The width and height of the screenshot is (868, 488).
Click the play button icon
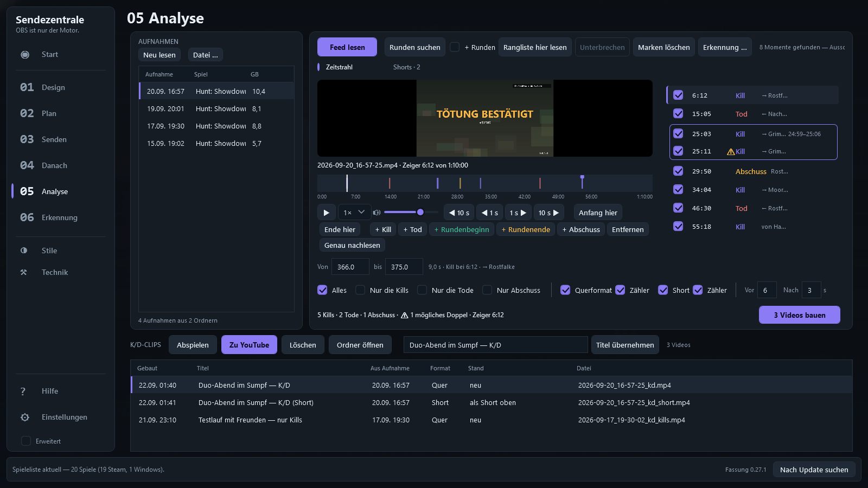[x=326, y=213]
